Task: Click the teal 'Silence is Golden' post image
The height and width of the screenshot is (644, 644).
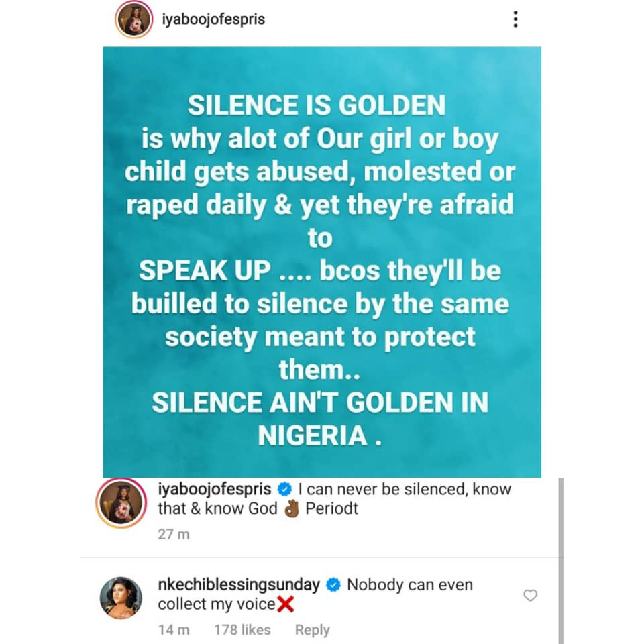Action: coord(321,262)
